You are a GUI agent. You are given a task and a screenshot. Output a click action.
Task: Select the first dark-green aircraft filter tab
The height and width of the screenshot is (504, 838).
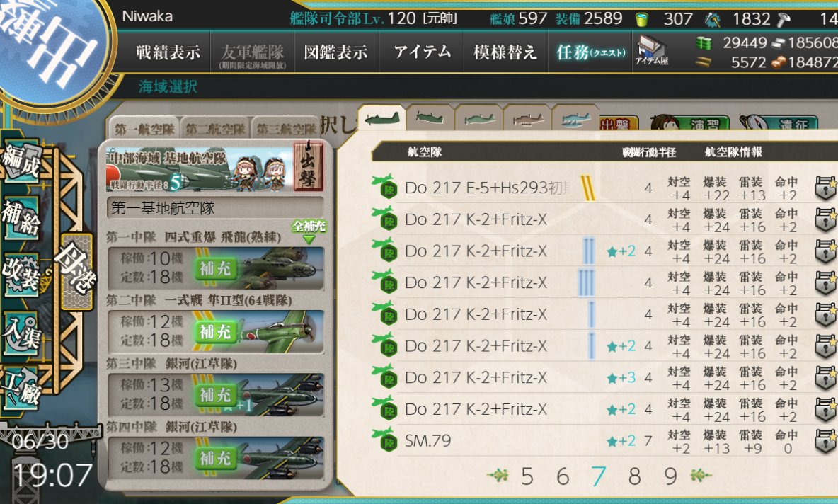point(381,119)
